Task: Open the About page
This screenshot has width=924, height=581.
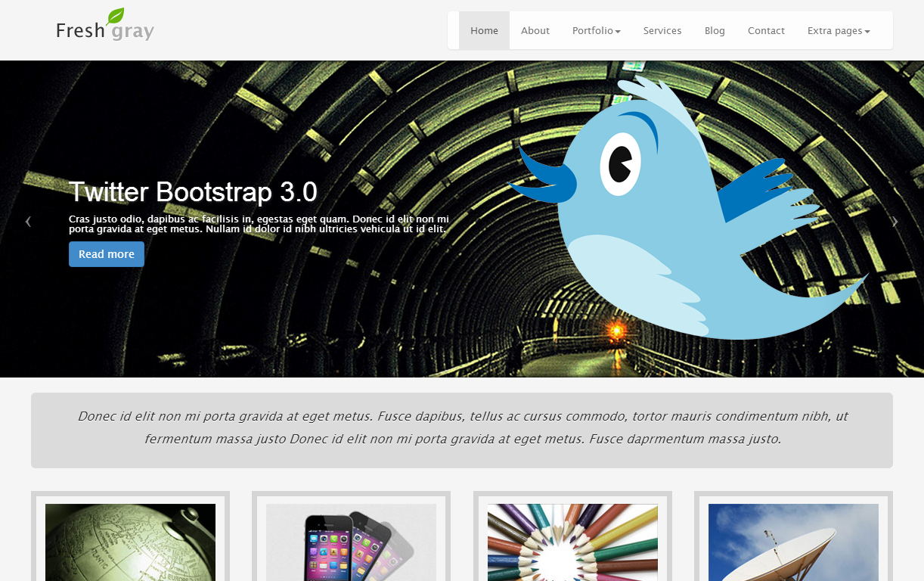Action: tap(535, 30)
